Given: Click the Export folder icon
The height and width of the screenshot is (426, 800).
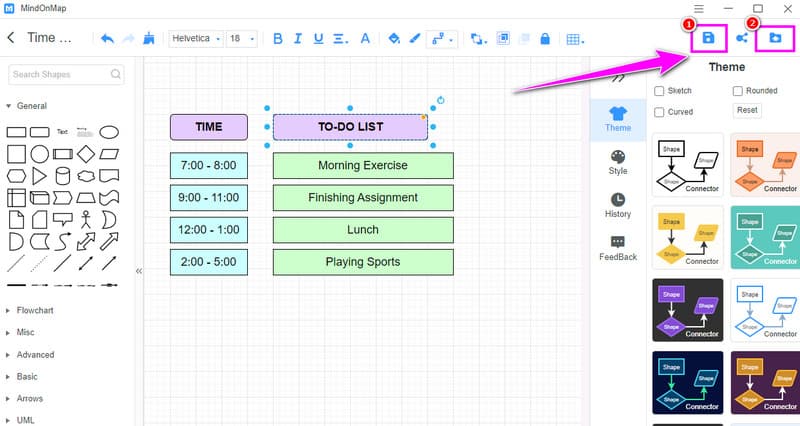Looking at the screenshot, I should point(775,38).
